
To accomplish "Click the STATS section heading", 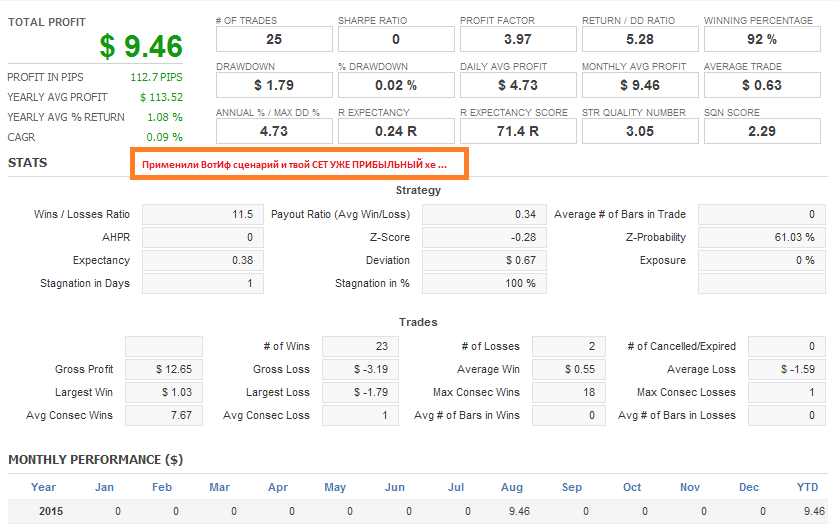I will (x=27, y=163).
